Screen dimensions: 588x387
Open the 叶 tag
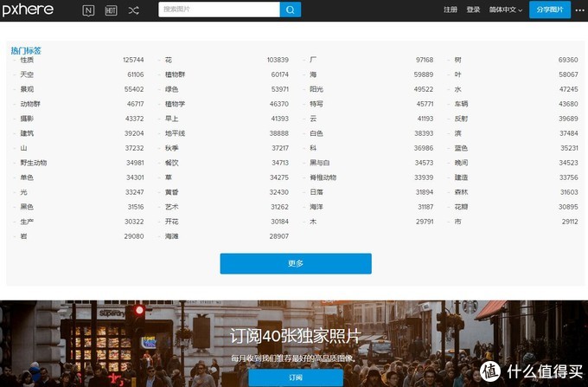(458, 74)
